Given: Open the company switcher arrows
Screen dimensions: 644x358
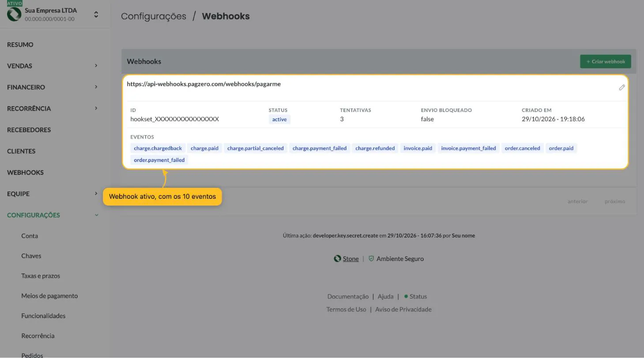Looking at the screenshot, I should click(96, 15).
